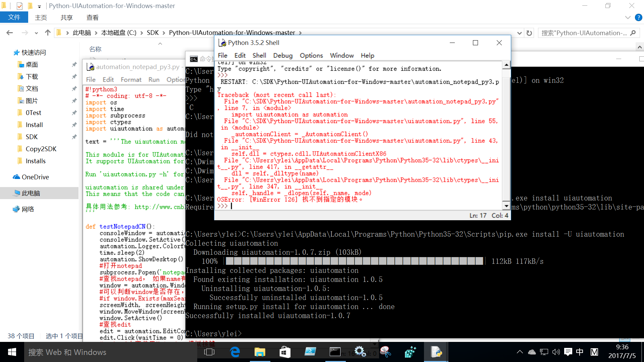Click the volume icon in the system tray
This screenshot has width=644, height=362.
tap(556, 352)
